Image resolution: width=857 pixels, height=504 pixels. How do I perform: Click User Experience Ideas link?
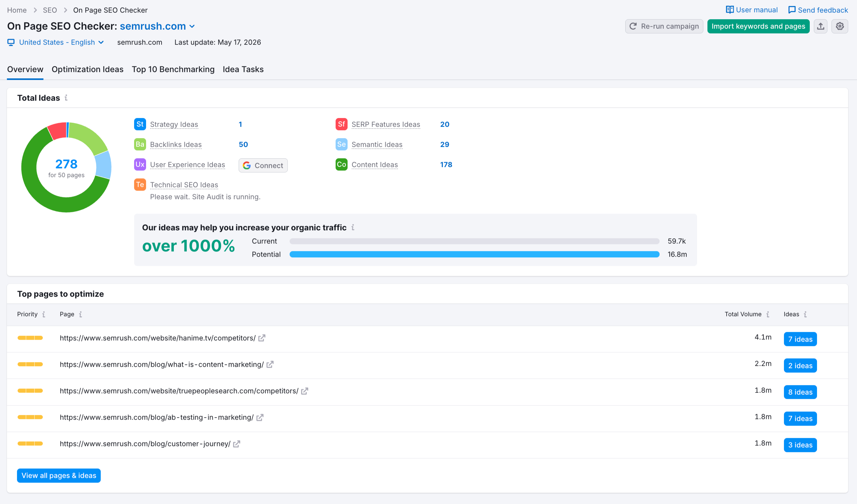pos(187,165)
